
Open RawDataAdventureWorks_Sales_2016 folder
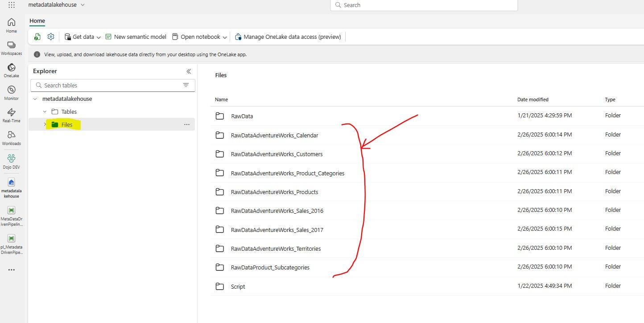(x=277, y=211)
